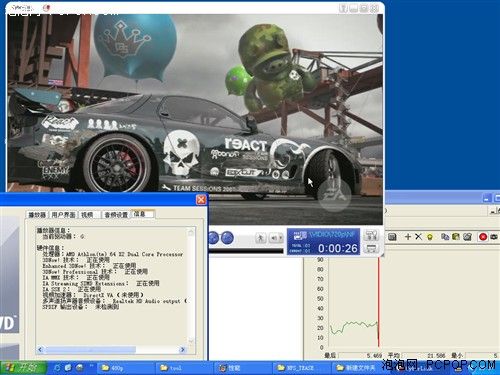Close the player settings dialog
Screen dimensions: 500x375
point(201,199)
